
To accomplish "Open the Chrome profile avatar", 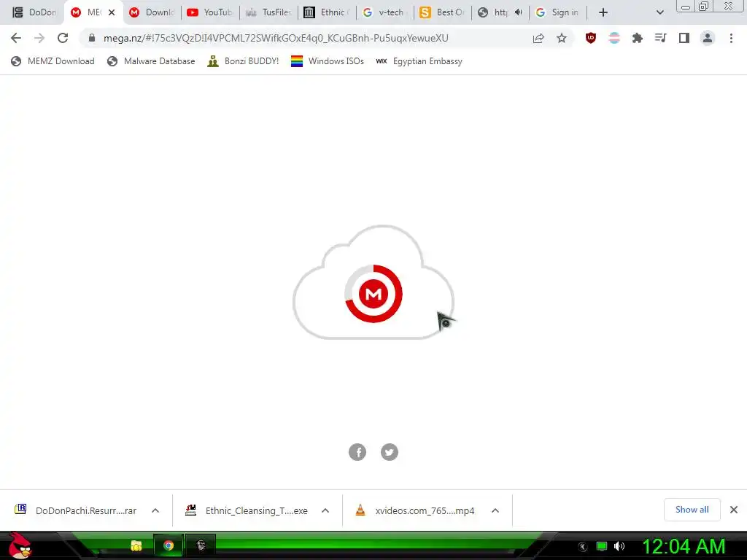I will [x=708, y=38].
